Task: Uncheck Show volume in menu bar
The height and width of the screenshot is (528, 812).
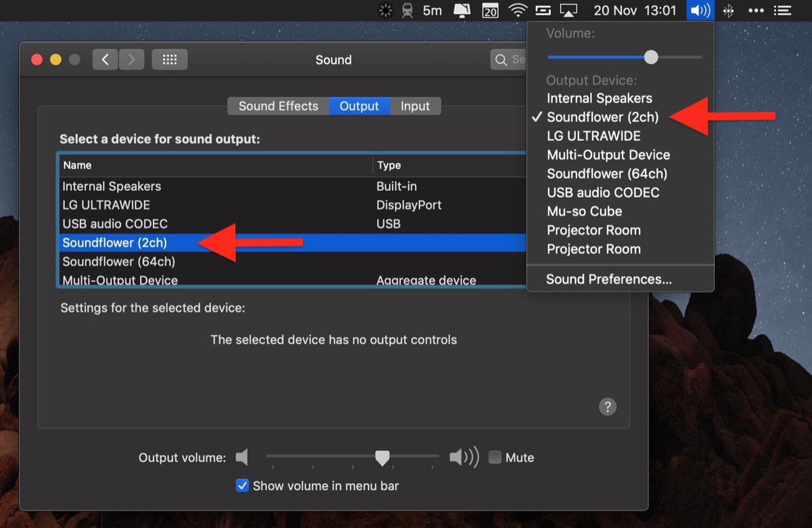Action: (243, 486)
